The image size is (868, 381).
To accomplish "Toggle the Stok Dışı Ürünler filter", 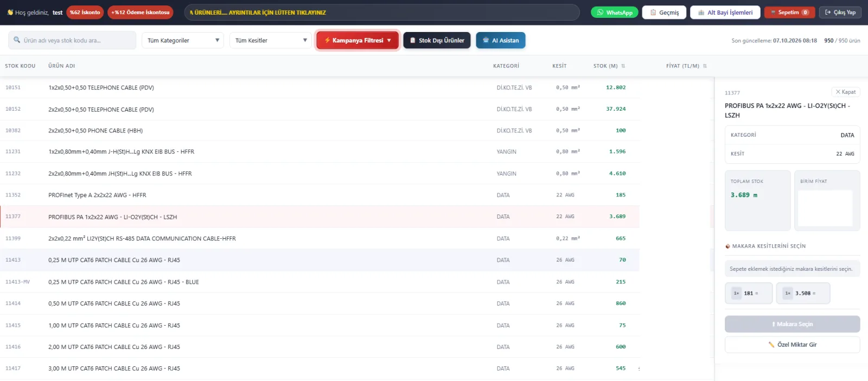I will coord(437,40).
